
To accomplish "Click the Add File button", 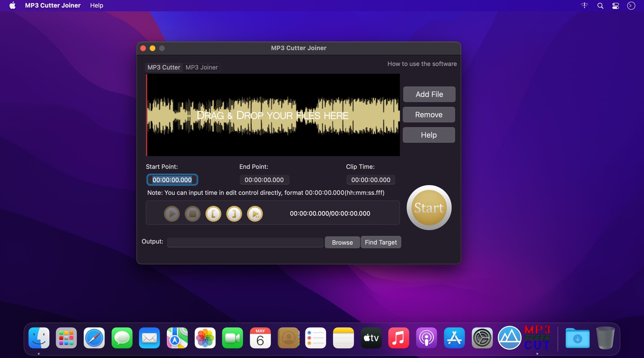I will coord(429,94).
